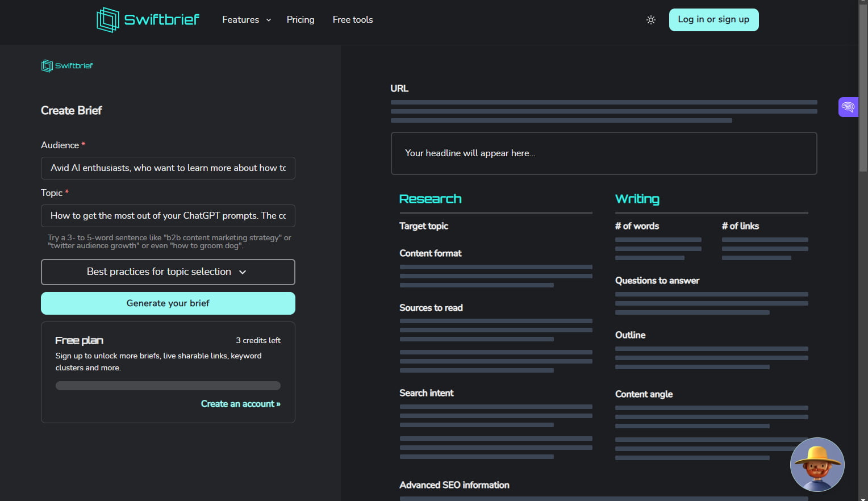Click the Features menu label

coord(240,19)
